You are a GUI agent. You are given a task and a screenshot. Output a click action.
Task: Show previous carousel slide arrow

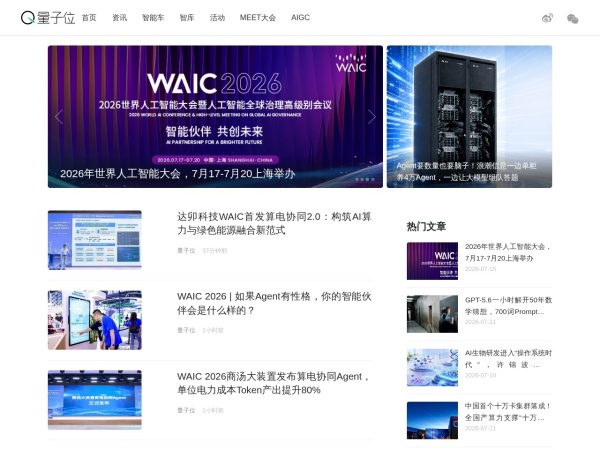pos(59,117)
